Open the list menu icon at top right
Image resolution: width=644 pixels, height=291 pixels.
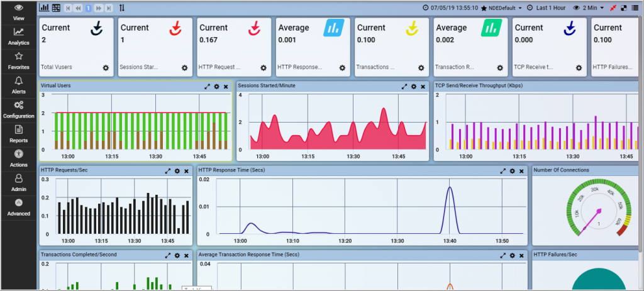pyautogui.click(x=635, y=8)
